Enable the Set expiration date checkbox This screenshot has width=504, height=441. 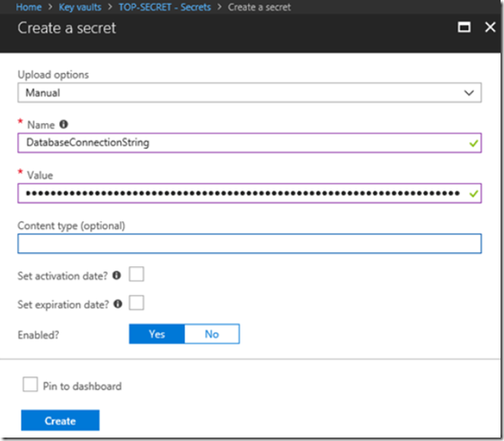click(x=136, y=303)
